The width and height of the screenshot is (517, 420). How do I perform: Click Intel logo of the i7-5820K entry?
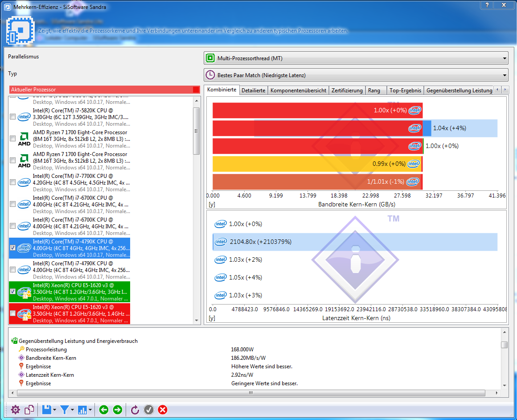tap(24, 117)
